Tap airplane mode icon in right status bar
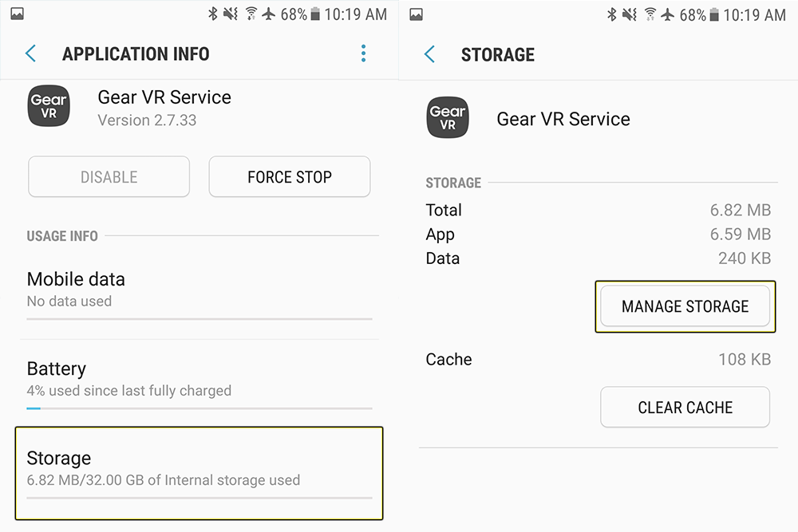This screenshot has width=798, height=532. (x=667, y=14)
